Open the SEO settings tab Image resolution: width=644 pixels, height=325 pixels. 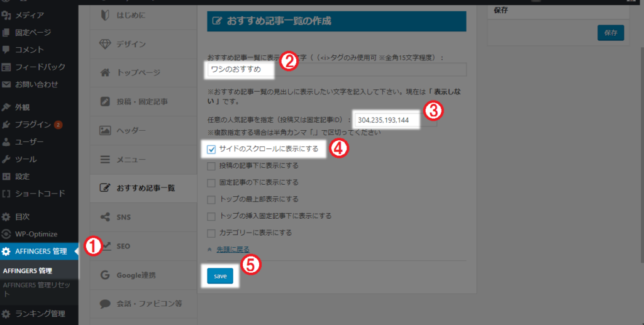tap(123, 246)
